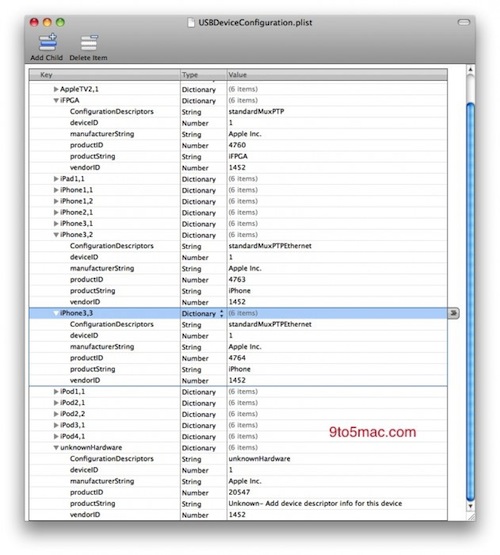Select manufacturerString key under iPhone3,3
This screenshot has width=500, height=555.
pyautogui.click(x=102, y=347)
